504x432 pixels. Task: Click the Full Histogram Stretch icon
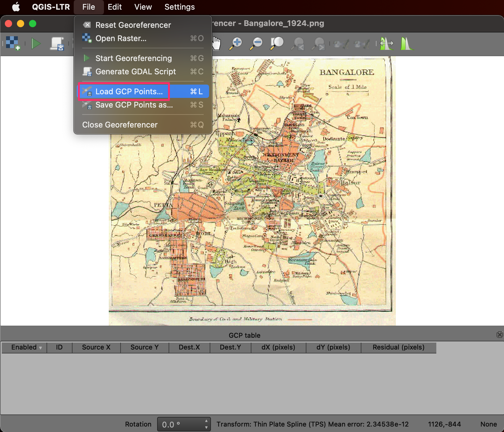(387, 44)
